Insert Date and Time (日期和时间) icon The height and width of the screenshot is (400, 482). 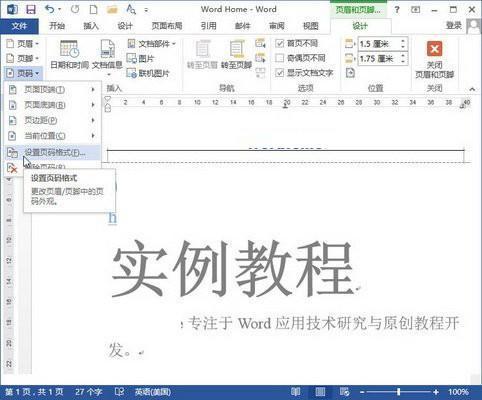tap(69, 54)
